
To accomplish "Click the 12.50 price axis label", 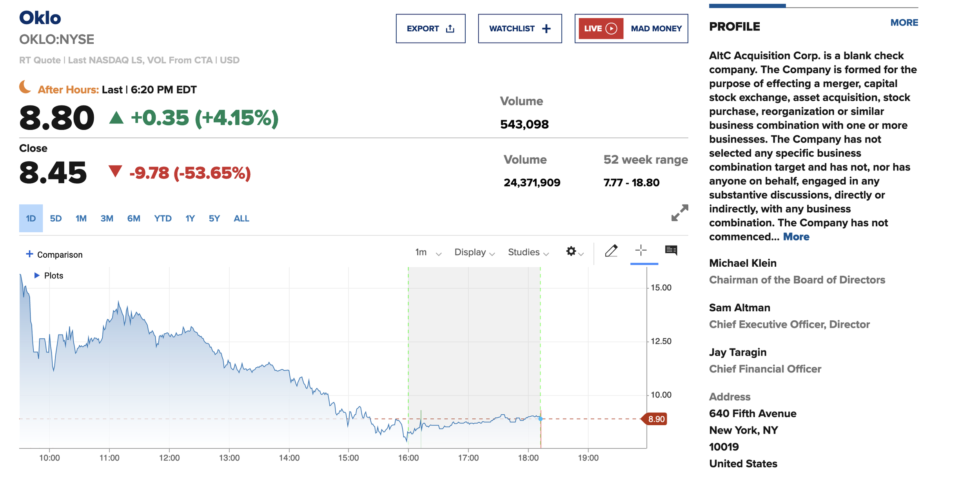I will click(661, 341).
